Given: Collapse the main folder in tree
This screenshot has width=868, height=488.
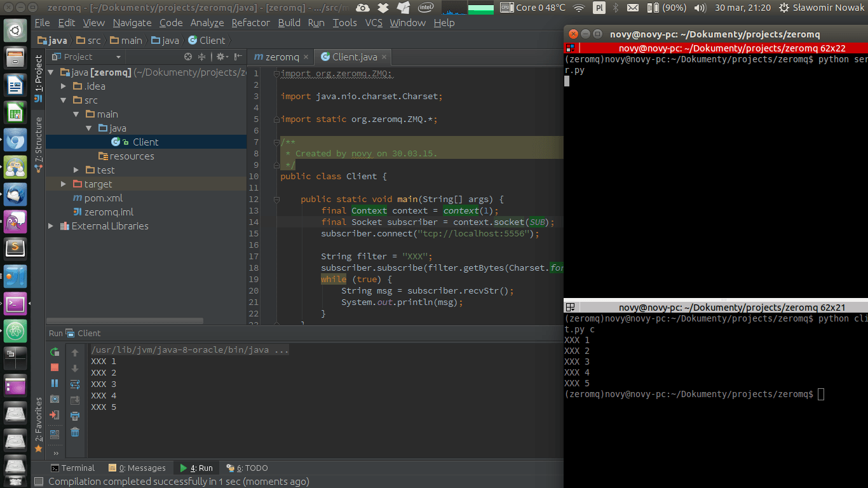Looking at the screenshot, I should pyautogui.click(x=76, y=114).
